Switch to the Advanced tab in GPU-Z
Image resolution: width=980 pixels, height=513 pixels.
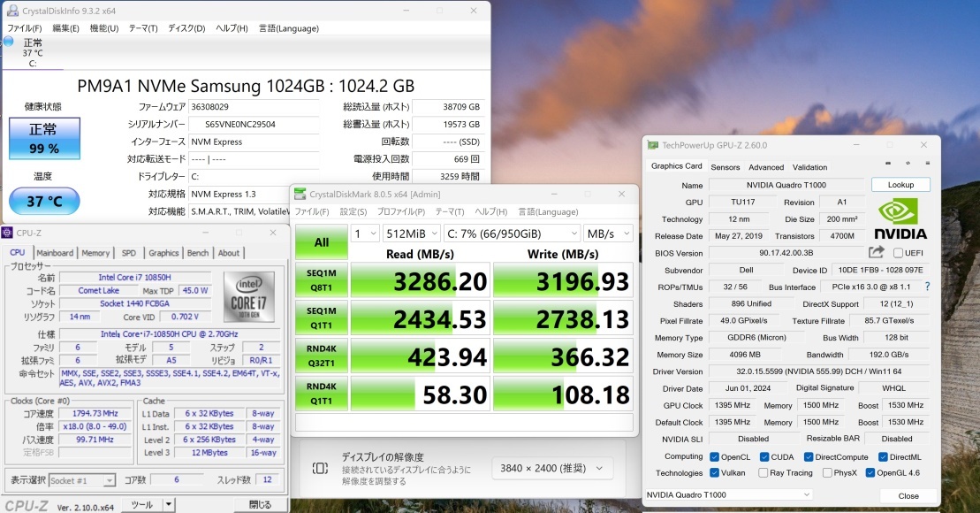tap(766, 167)
